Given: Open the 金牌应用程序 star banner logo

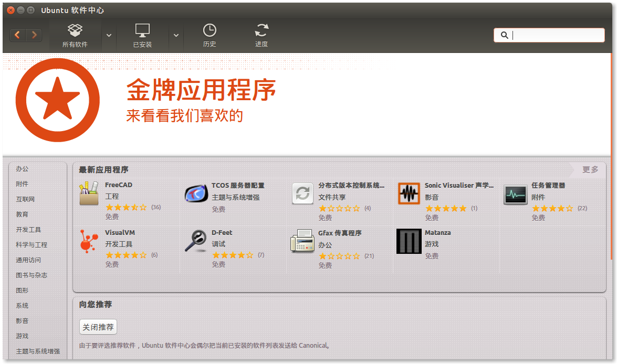Looking at the screenshot, I should [x=57, y=100].
